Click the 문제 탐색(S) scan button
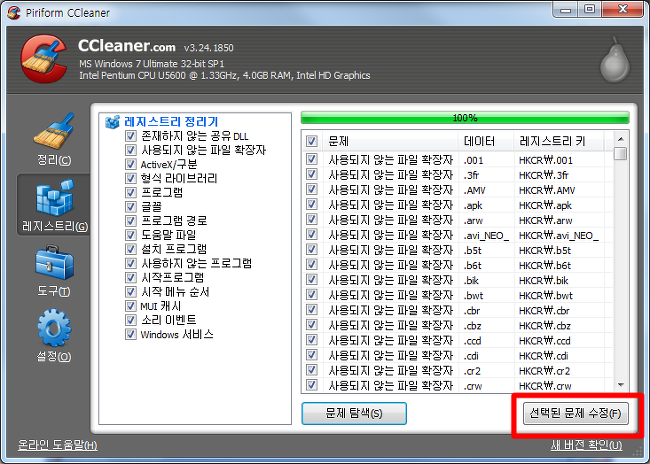This screenshot has height=464, width=650. pyautogui.click(x=354, y=413)
